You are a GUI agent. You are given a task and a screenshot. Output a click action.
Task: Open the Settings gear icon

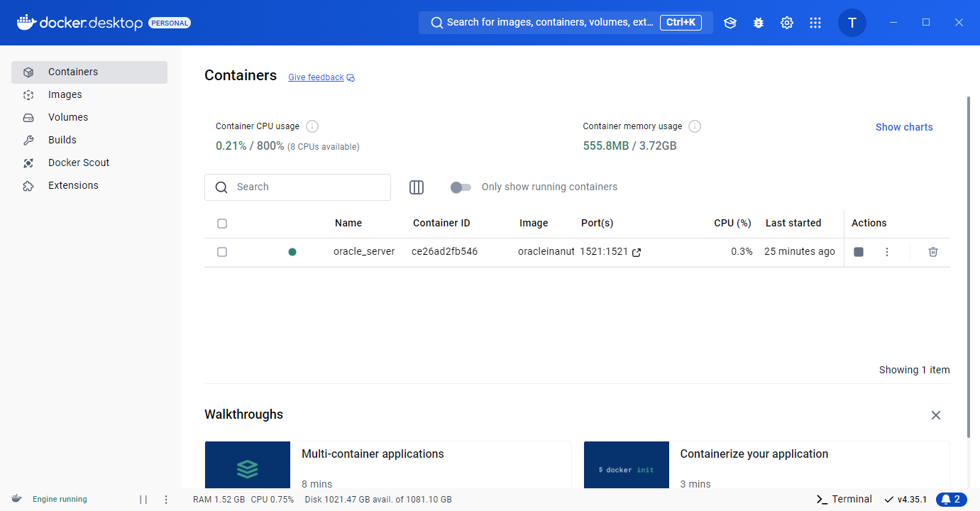pyautogui.click(x=787, y=23)
